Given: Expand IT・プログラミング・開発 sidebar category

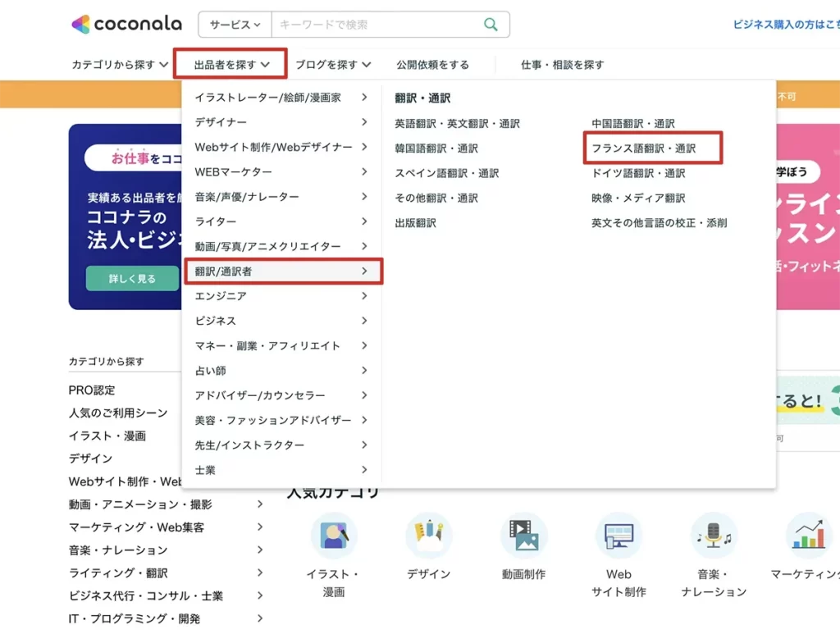Looking at the screenshot, I should point(166,618).
